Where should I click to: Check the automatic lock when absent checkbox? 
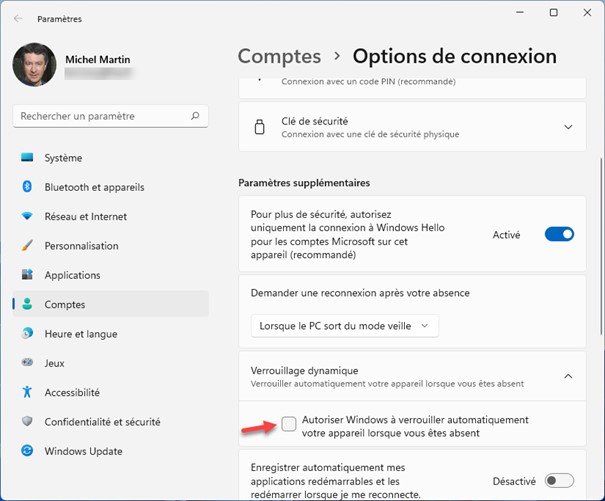click(x=289, y=425)
